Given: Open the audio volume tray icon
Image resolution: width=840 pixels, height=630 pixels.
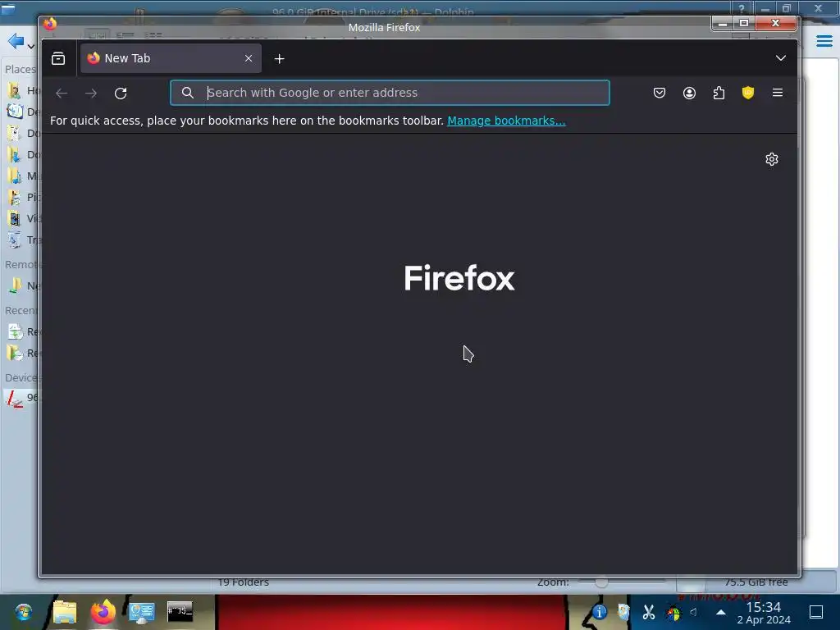Looking at the screenshot, I should (694, 612).
